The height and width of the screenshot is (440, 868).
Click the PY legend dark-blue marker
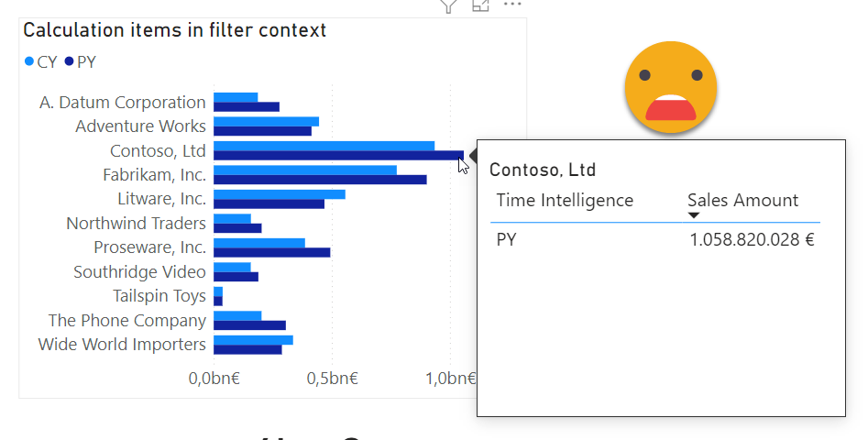70,62
